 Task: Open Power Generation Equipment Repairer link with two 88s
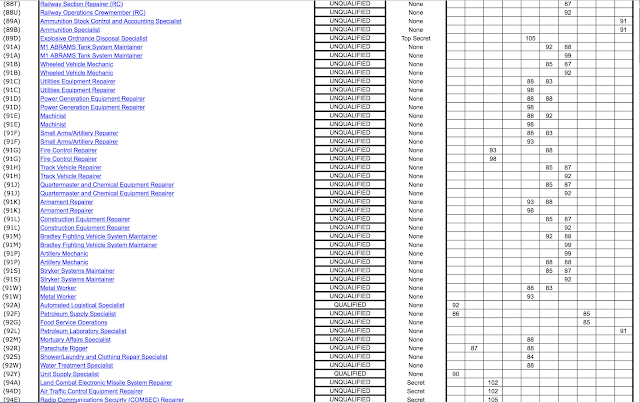click(x=93, y=98)
